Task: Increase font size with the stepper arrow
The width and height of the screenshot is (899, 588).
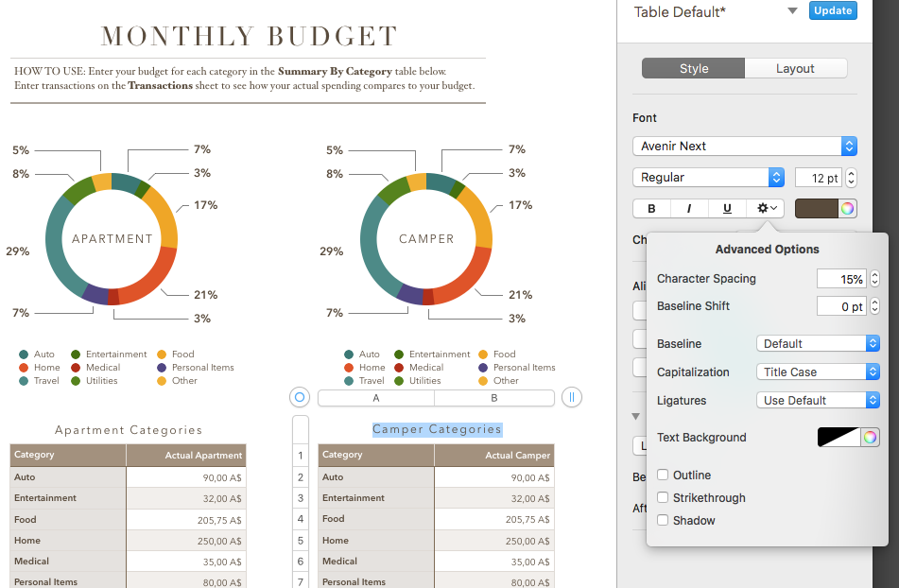Action: pos(851,172)
